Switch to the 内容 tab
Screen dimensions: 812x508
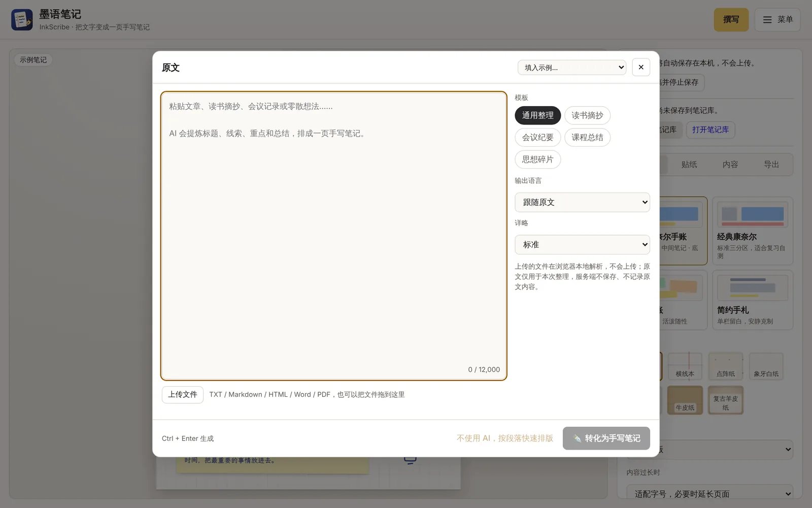pyautogui.click(x=730, y=165)
